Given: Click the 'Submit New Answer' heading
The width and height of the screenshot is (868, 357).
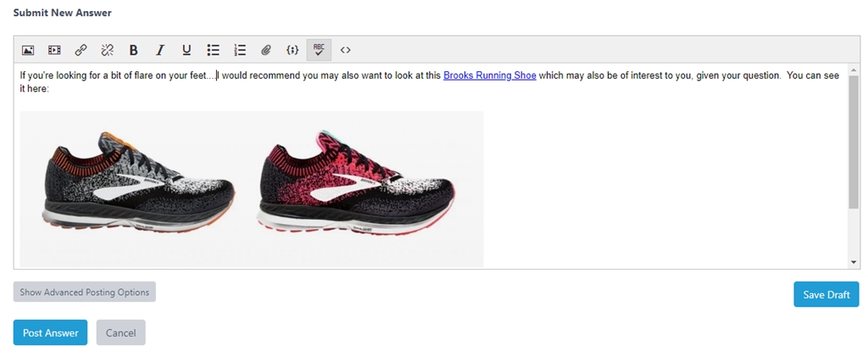Looking at the screenshot, I should tap(63, 13).
